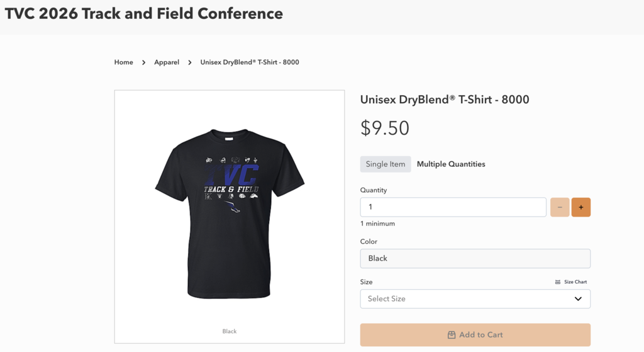The height and width of the screenshot is (352, 644).
Task: Decrease quantity with the minus button
Action: coord(560,207)
